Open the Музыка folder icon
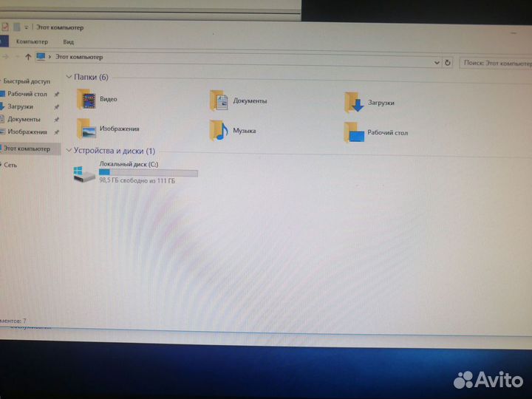This screenshot has height=399, width=532. [219, 130]
